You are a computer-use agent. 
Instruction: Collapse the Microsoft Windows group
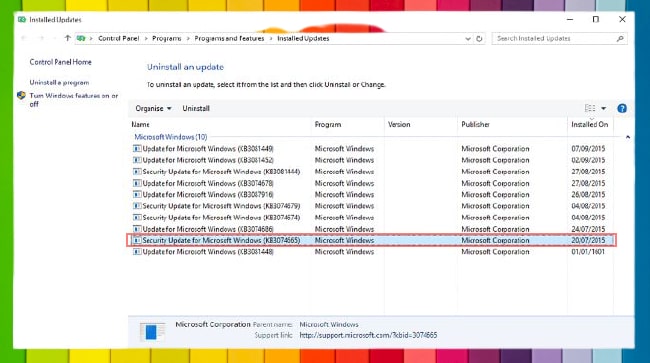628,137
